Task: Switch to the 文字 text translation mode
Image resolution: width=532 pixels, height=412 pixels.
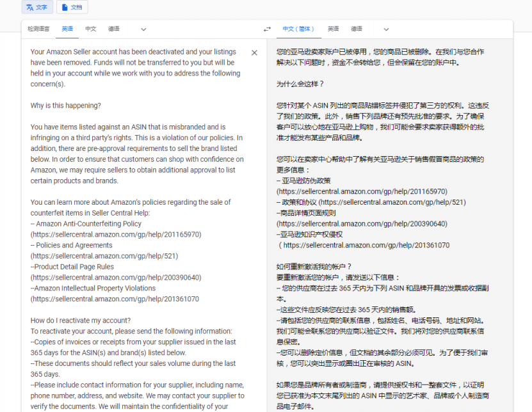Action: [x=37, y=7]
